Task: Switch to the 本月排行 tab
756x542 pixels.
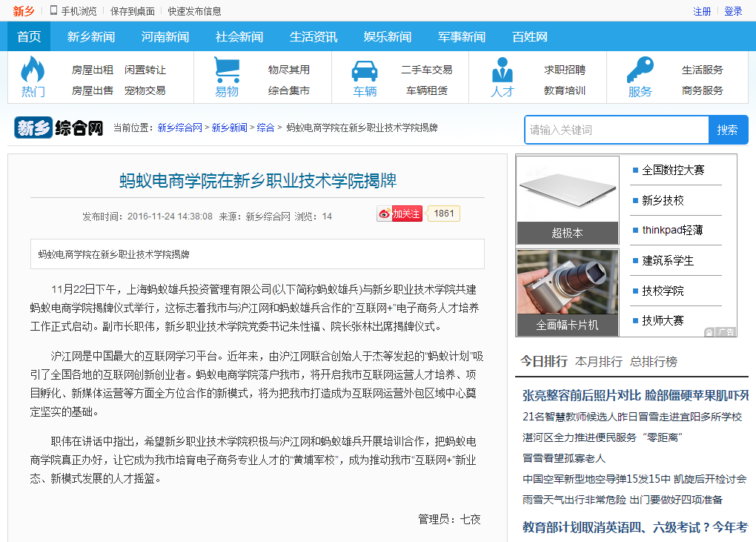Action: click(x=599, y=362)
